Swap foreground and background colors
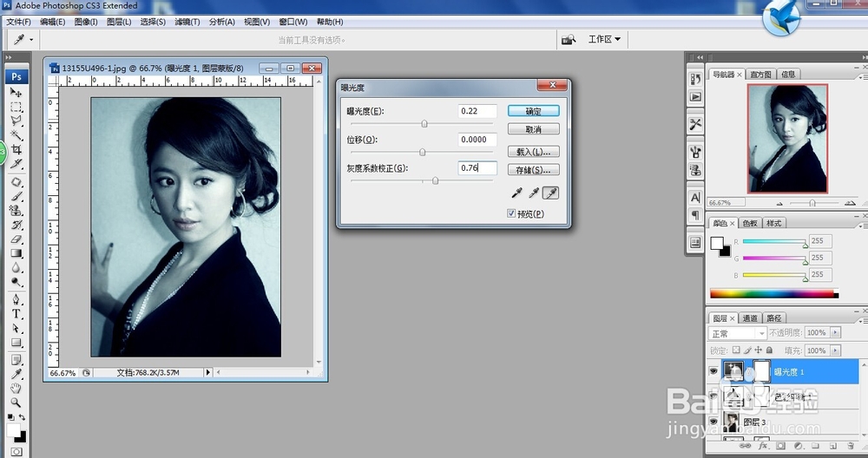Screen dimensions: 868x458 pos(22,417)
